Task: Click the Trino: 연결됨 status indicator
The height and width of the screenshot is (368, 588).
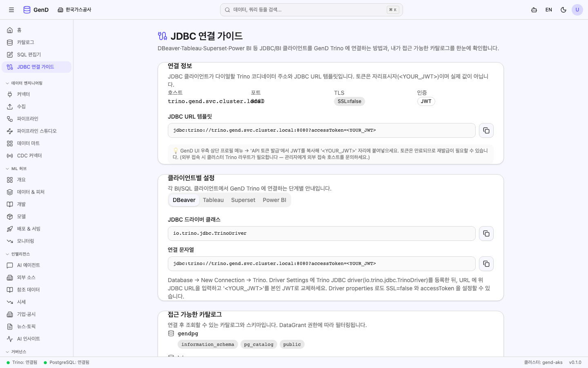Action: [22, 362]
